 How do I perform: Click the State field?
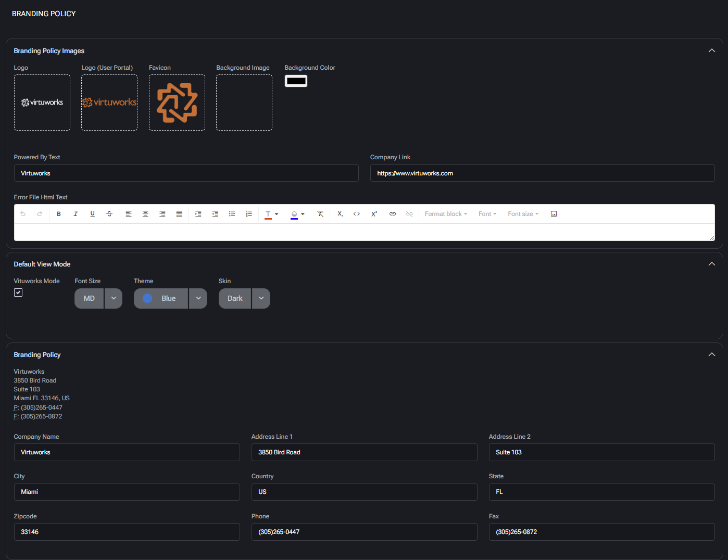click(601, 492)
